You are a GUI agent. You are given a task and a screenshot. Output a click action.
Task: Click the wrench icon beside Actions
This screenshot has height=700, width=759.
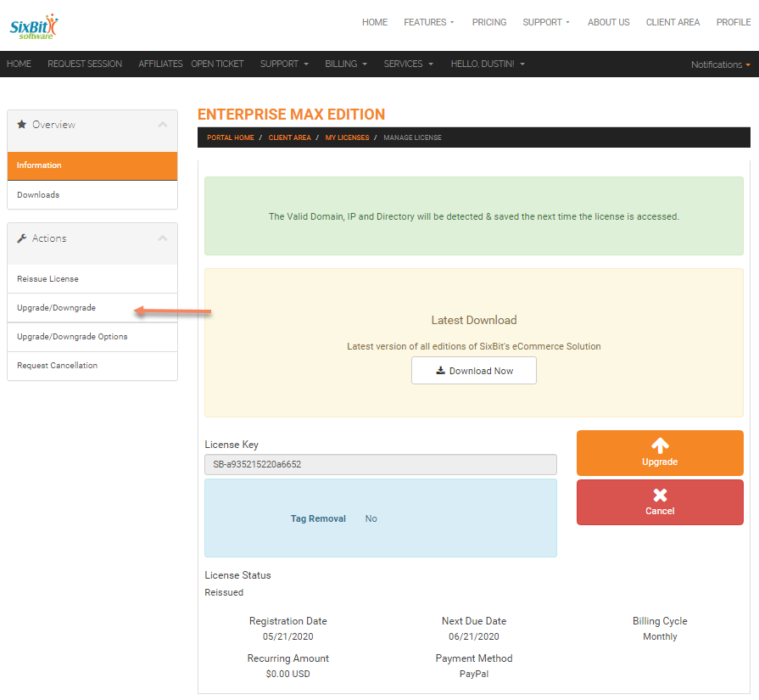pos(22,238)
